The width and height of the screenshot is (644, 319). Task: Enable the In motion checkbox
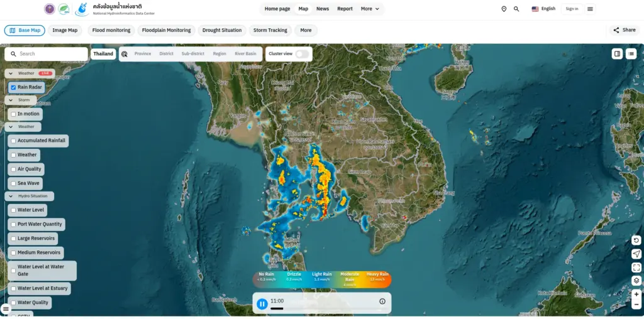(x=14, y=114)
